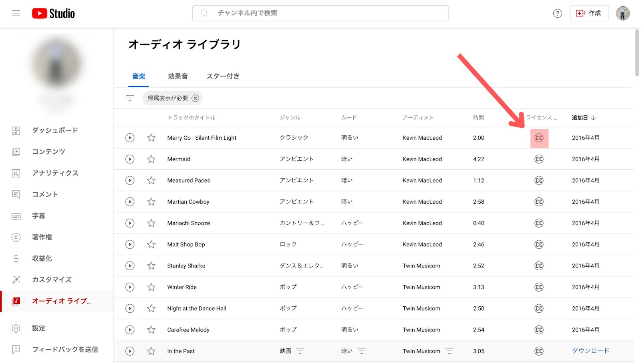Open the library filter icon
Viewport: 641px width, 364px height.
click(130, 98)
